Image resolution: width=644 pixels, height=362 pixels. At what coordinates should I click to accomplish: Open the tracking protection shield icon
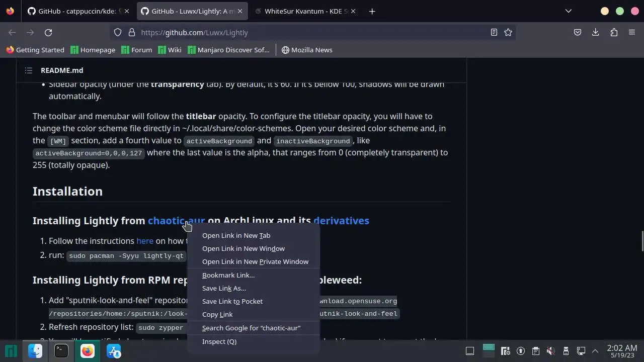click(118, 32)
